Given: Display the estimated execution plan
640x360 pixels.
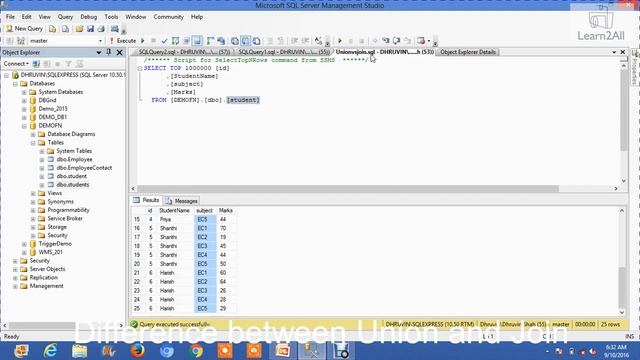Looking at the screenshot, I should 176,41.
